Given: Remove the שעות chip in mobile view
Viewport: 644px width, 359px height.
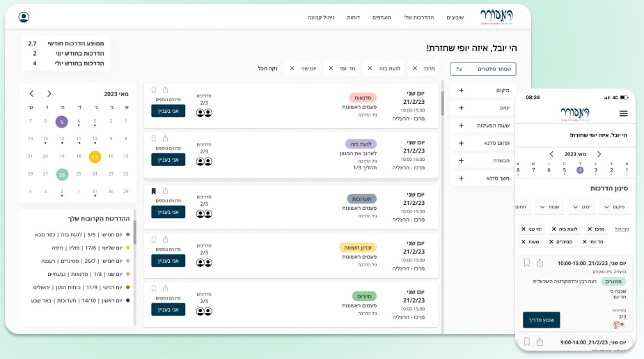Looking at the screenshot, I should tap(524, 242).
